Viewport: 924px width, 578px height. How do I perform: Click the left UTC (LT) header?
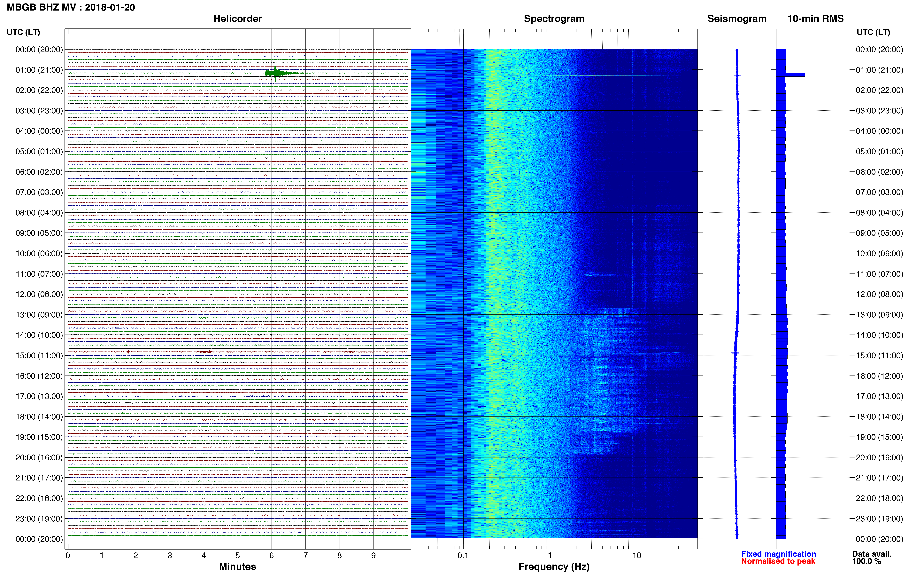click(23, 32)
